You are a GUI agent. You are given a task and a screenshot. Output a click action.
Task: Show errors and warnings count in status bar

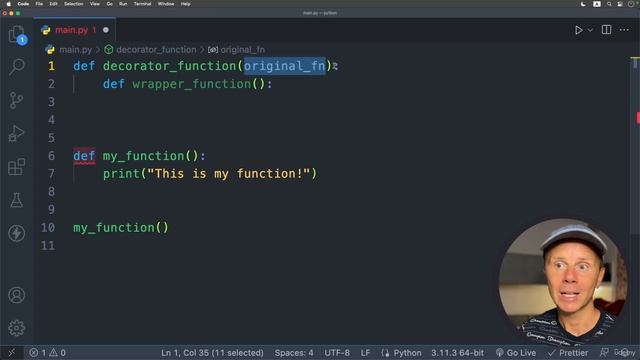(47, 353)
